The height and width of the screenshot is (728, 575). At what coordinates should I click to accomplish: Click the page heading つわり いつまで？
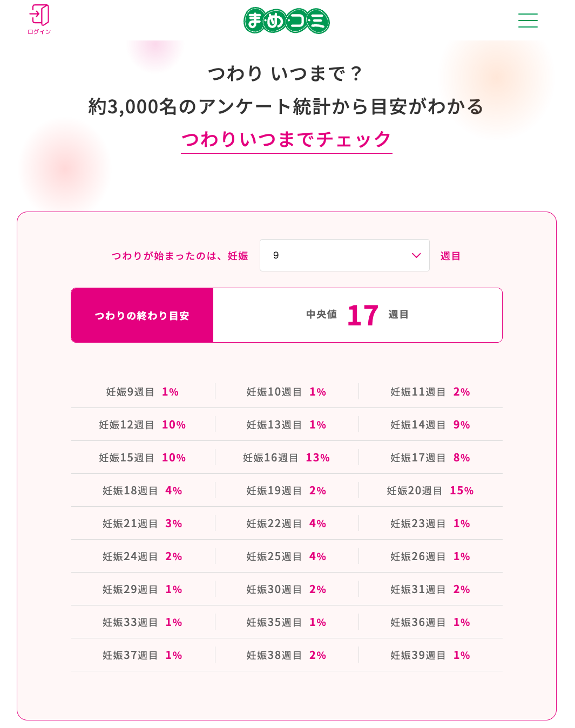pos(287,73)
